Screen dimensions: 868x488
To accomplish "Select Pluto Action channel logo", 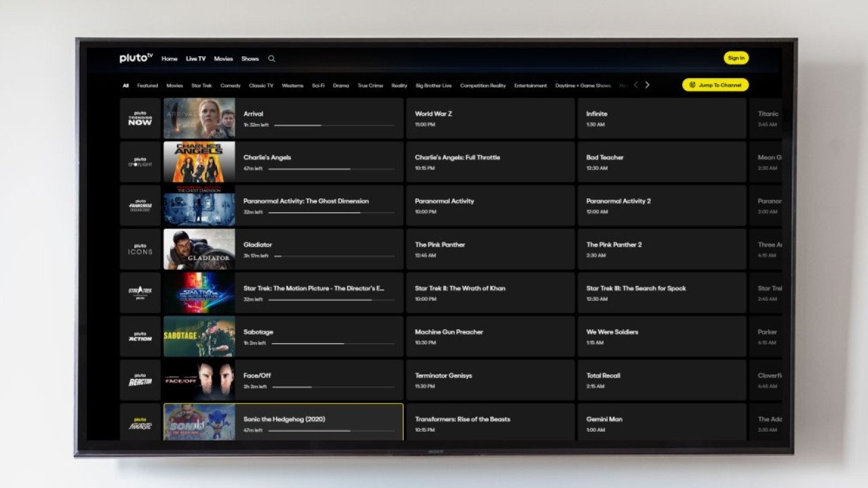I will point(140,336).
